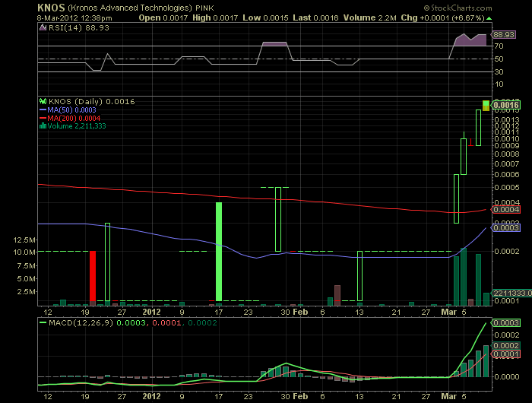The image size is (532, 403).
Task: Click the red 0.0004 MA(200) value tag
Action: pyautogui.click(x=505, y=209)
